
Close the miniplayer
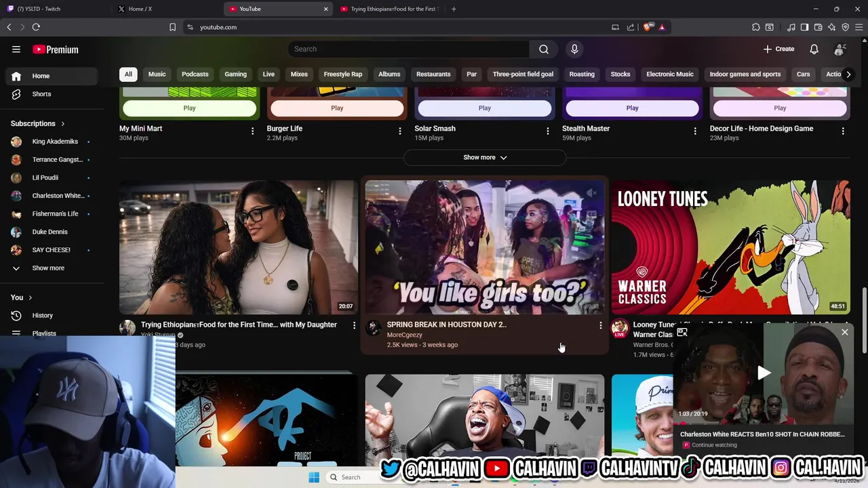(x=845, y=332)
